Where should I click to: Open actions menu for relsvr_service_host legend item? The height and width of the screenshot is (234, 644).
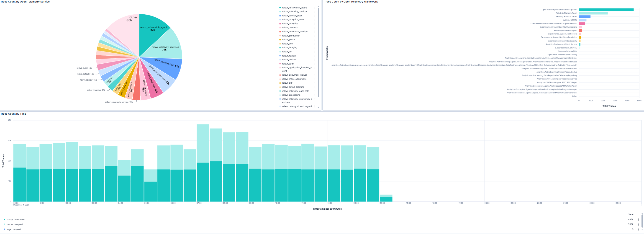315,15
